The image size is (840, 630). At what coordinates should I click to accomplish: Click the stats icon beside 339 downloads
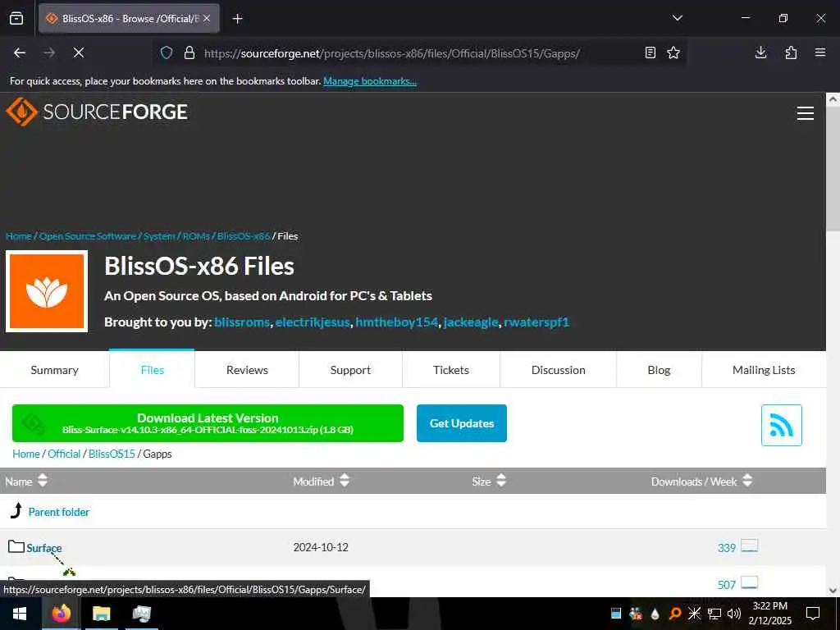749,546
